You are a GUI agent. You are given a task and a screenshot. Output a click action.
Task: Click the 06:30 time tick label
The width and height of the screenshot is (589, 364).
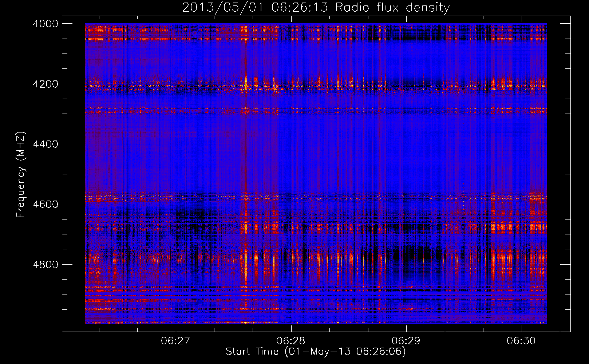coord(521,341)
